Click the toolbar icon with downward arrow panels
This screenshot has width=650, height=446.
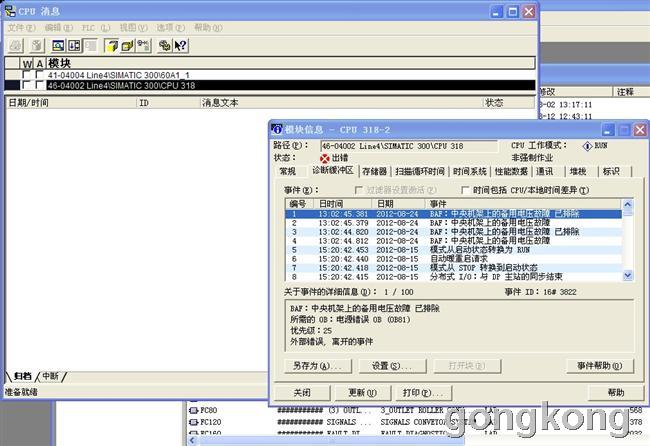pyautogui.click(x=75, y=46)
